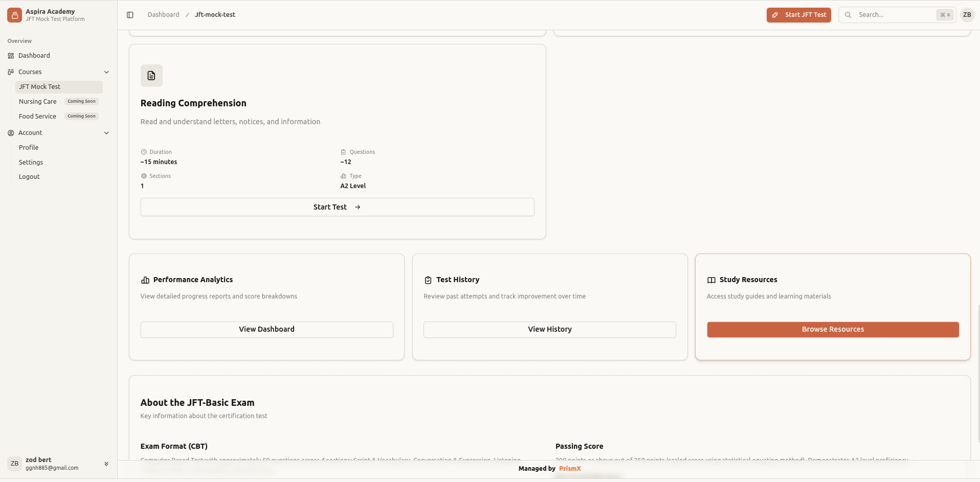The image size is (980, 482).
Task: Click Logout in the sidebar
Action: coord(59,177)
